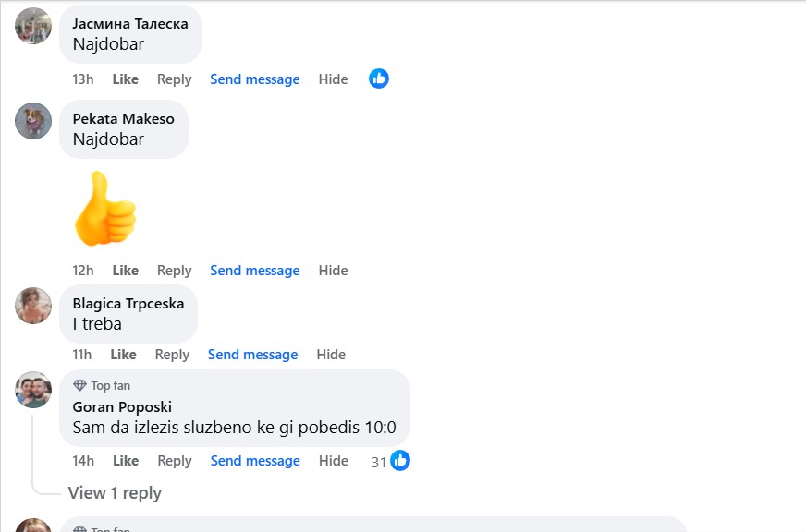
Task: Open Јасмина Талеска's profile picture
Action: (x=33, y=26)
